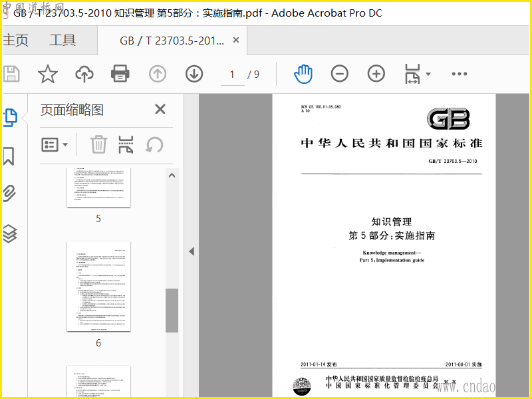Select the Hand pan tool
532x399 pixels.
[x=303, y=74]
